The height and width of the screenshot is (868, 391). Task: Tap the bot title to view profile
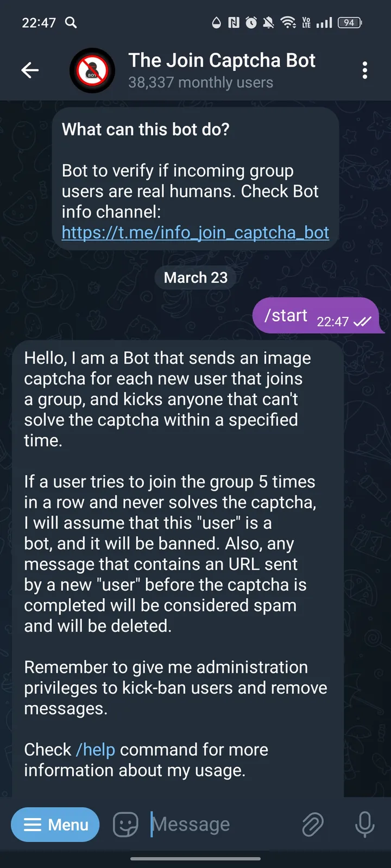point(222,60)
